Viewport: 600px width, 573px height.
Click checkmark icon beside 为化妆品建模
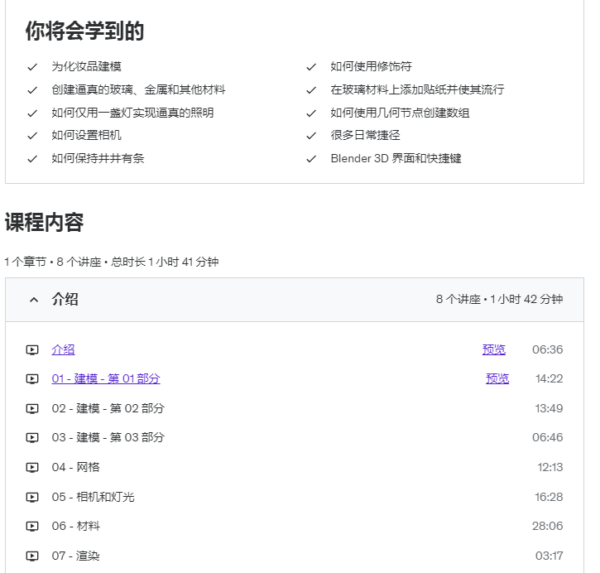tap(33, 67)
